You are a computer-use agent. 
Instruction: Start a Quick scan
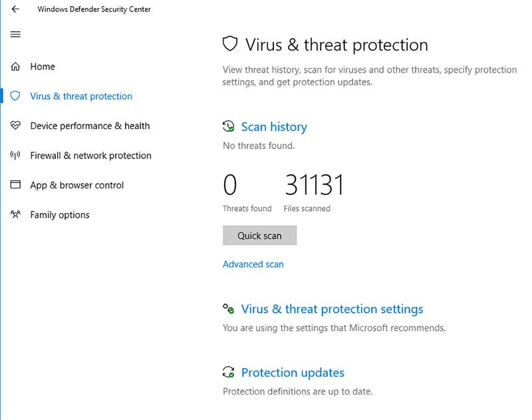tap(259, 235)
